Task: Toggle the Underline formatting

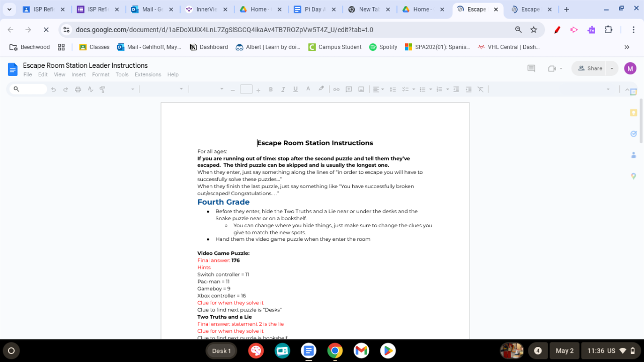Action: pos(295,89)
